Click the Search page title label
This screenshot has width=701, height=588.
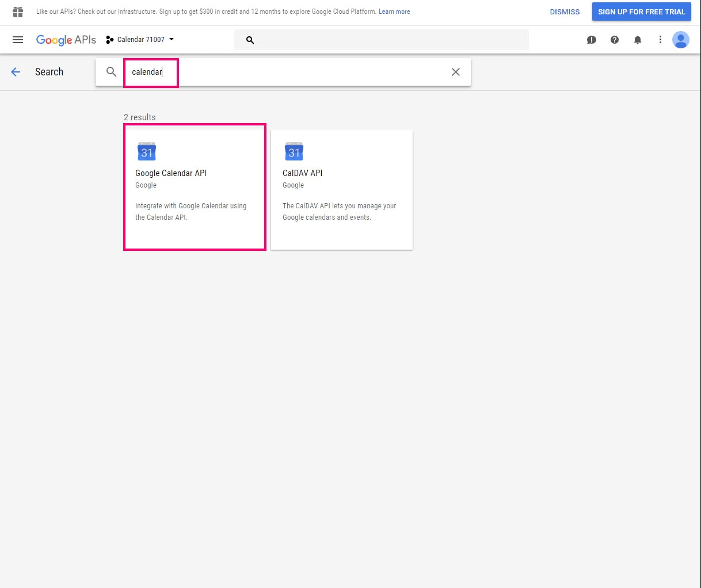coord(49,71)
